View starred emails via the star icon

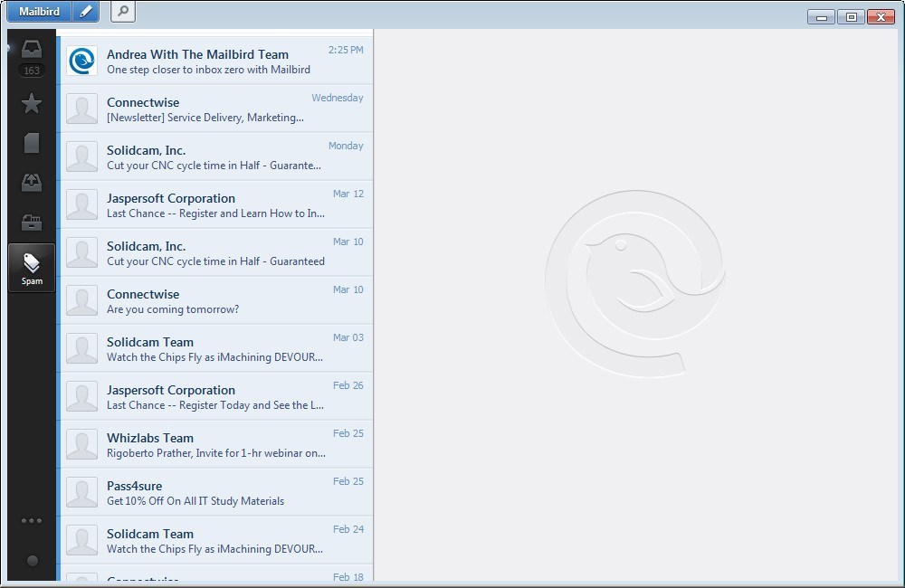[x=31, y=103]
